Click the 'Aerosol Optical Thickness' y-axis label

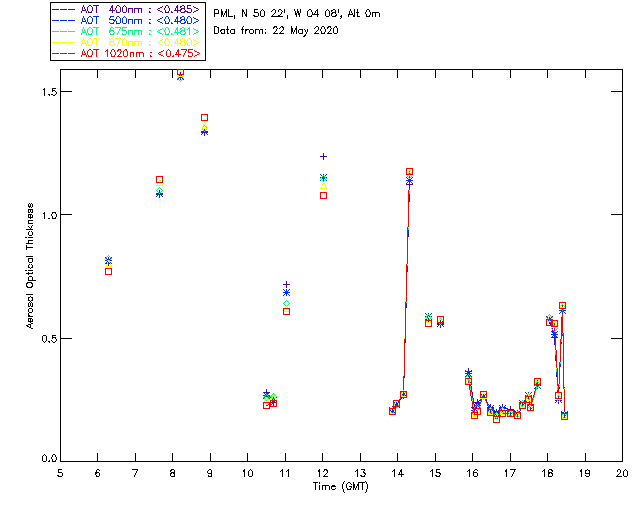[30, 266]
